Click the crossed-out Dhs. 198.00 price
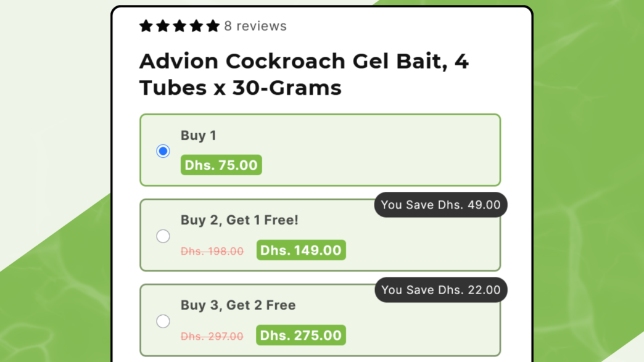 [x=212, y=251]
